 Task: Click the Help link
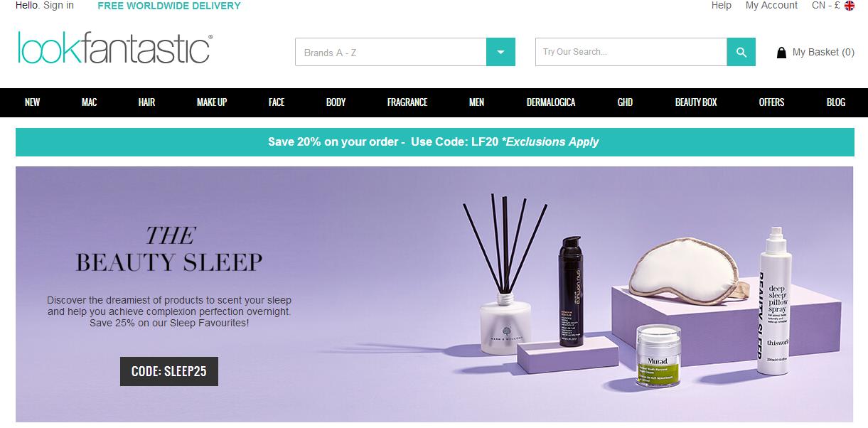(x=722, y=6)
